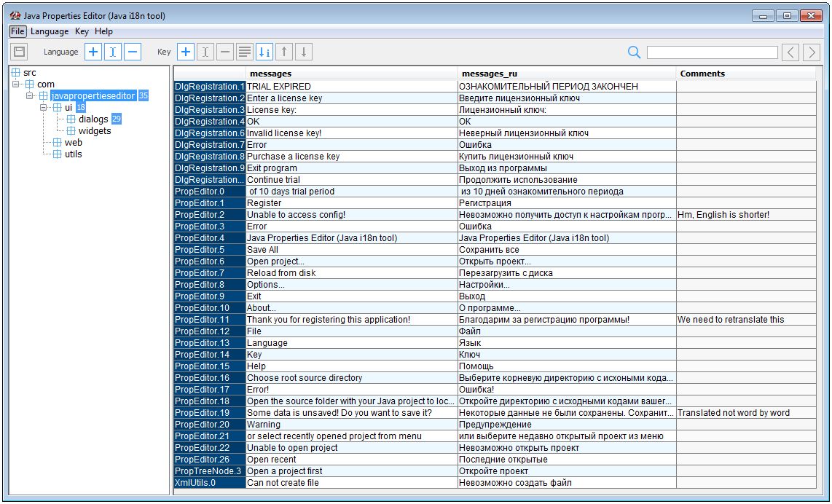This screenshot has height=504, width=832.
Task: Go to previous search result arrow
Action: coord(790,52)
